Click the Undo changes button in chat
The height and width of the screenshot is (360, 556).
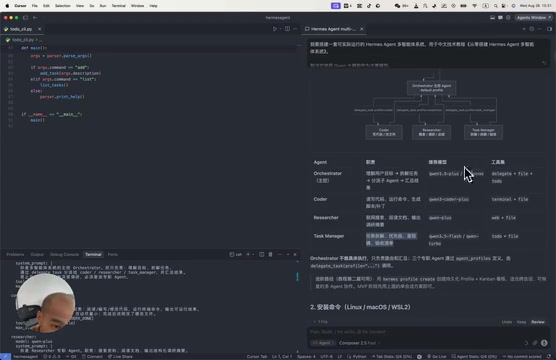coord(507,322)
